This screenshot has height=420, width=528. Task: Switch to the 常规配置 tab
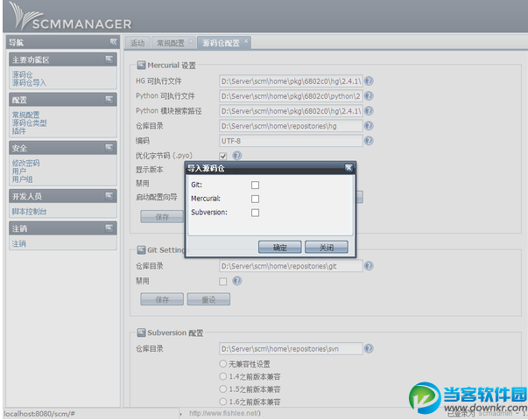171,43
